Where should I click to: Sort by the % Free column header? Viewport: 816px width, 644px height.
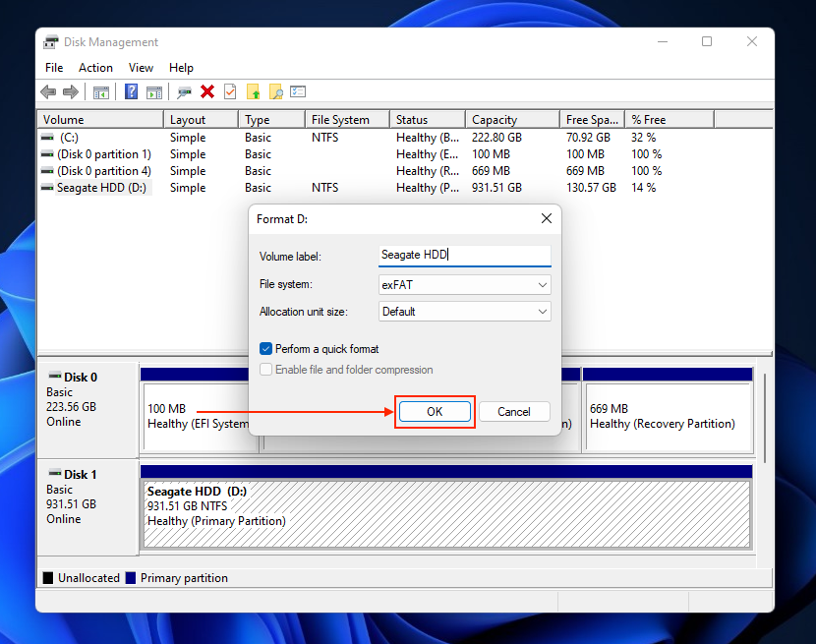click(x=670, y=119)
